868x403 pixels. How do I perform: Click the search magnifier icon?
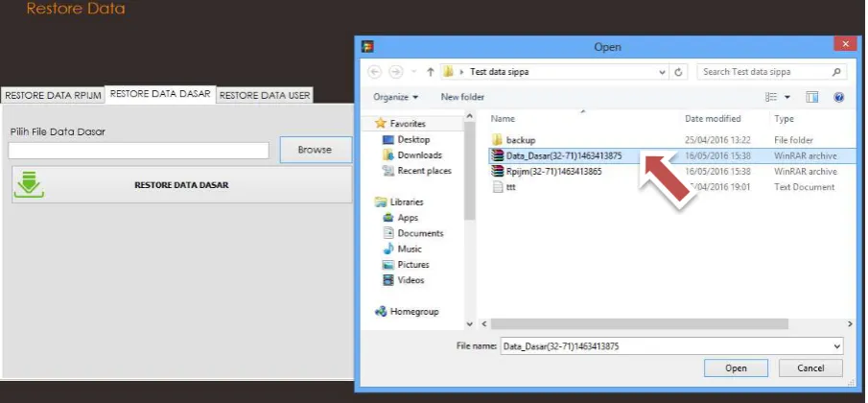tap(836, 72)
